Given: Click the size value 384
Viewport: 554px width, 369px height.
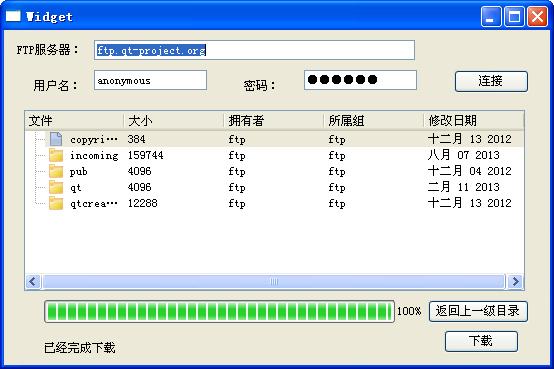Looking at the screenshot, I should [136, 139].
